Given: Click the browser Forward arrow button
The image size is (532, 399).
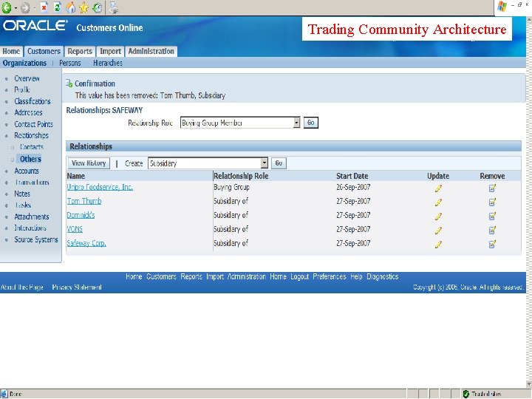Looking at the screenshot, I should (x=25, y=8).
